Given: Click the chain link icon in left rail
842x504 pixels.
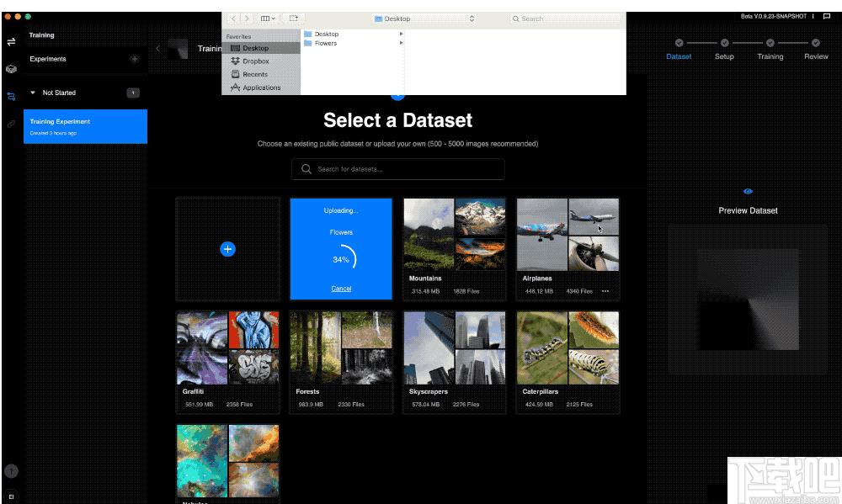Looking at the screenshot, I should pos(11,124).
